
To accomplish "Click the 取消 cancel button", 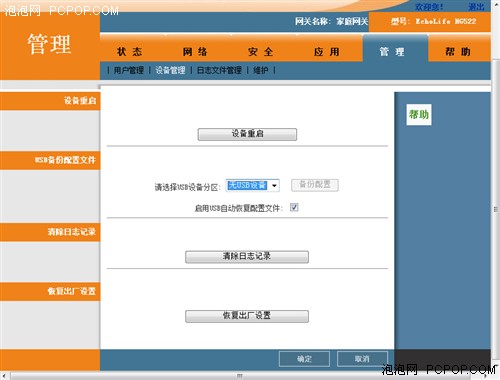I will tap(362, 359).
